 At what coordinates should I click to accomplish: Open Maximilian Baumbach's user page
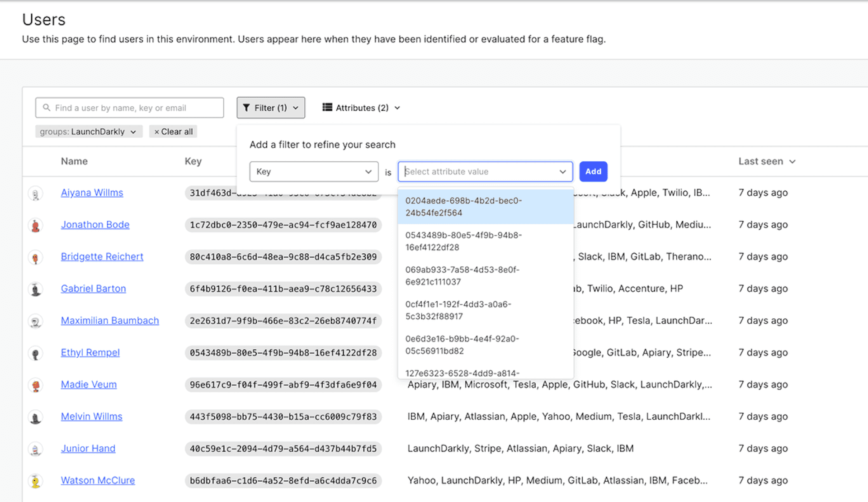(x=110, y=321)
